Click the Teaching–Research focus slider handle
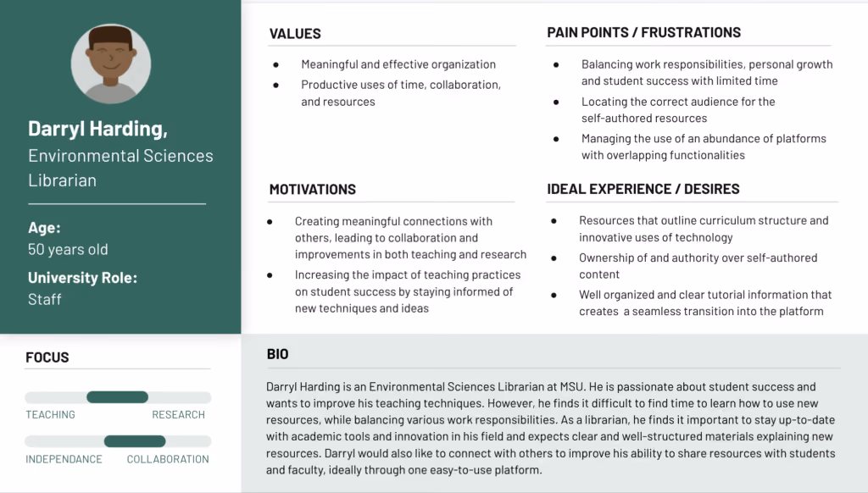Viewport: 868px width, 493px height. 117,396
